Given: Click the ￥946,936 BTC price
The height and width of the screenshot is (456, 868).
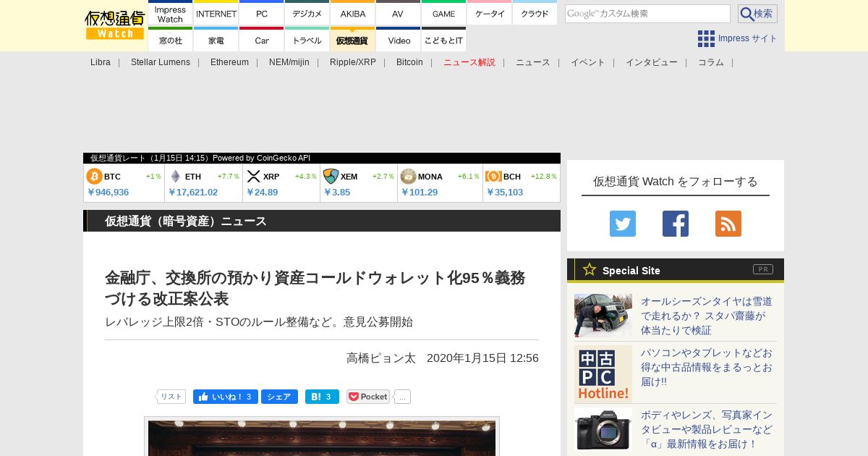Looking at the screenshot, I should pyautogui.click(x=108, y=192).
